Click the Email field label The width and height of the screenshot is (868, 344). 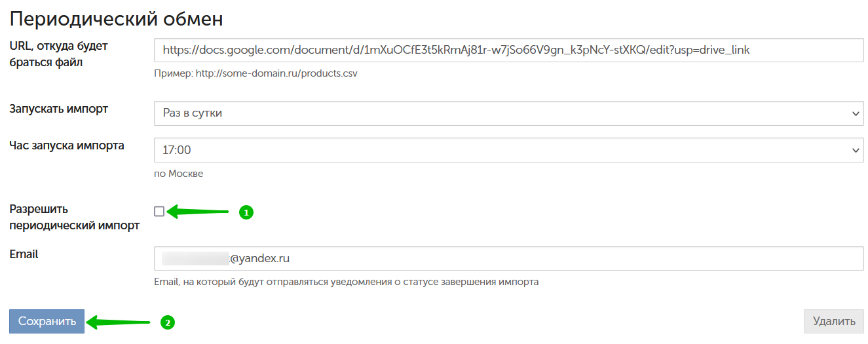pyautogui.click(x=24, y=254)
